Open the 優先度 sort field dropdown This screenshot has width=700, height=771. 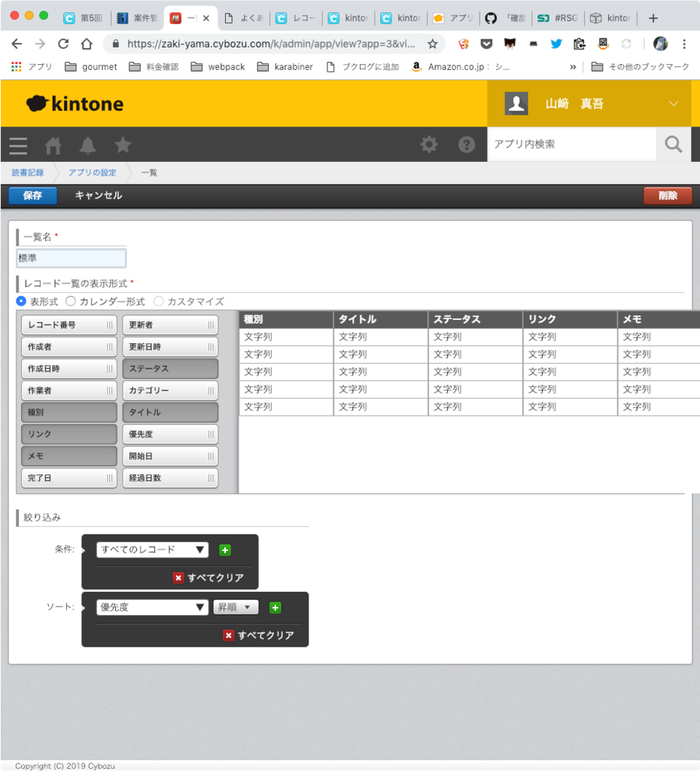click(151, 607)
